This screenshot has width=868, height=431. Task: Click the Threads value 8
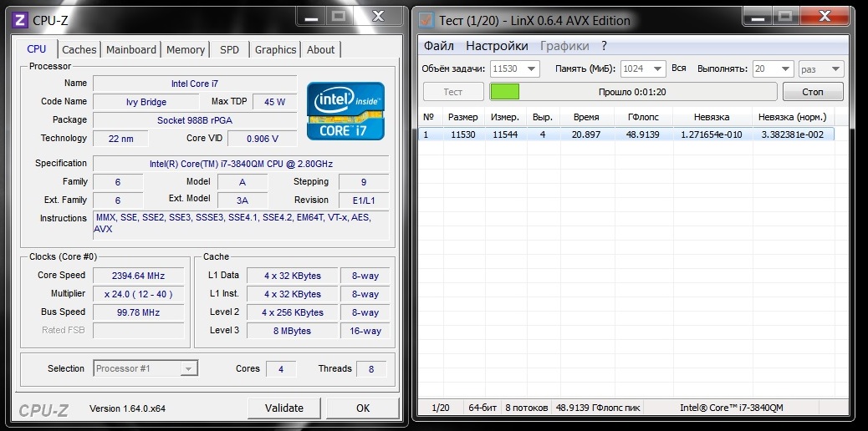[371, 369]
